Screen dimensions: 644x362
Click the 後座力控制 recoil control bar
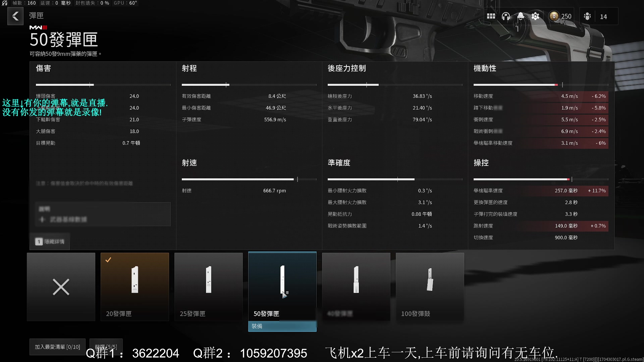pos(395,85)
